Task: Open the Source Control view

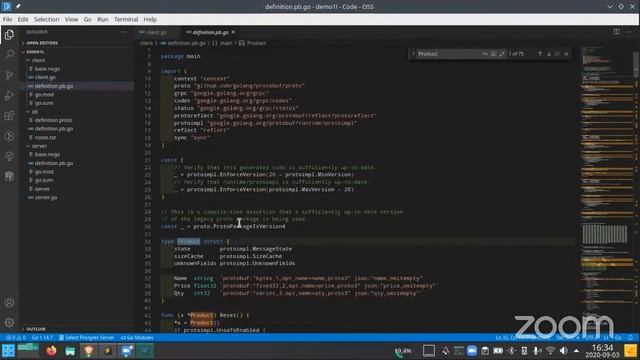Action: pyautogui.click(x=9, y=75)
